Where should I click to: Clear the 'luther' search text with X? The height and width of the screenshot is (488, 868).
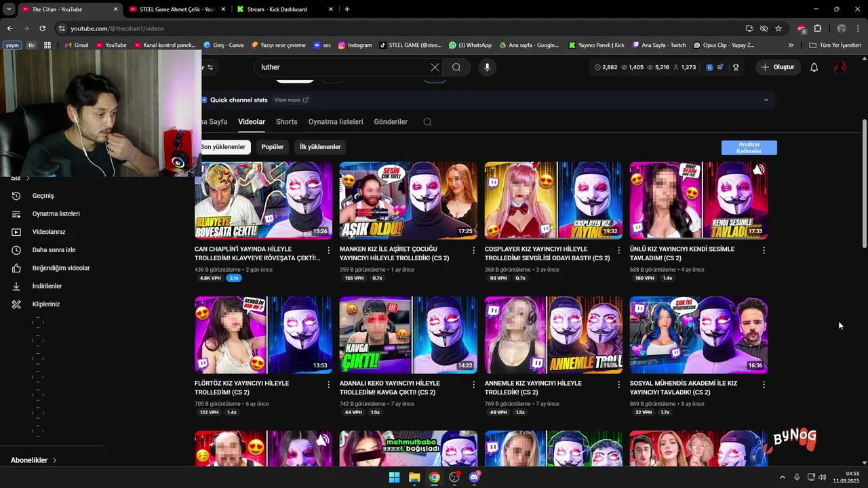click(435, 67)
